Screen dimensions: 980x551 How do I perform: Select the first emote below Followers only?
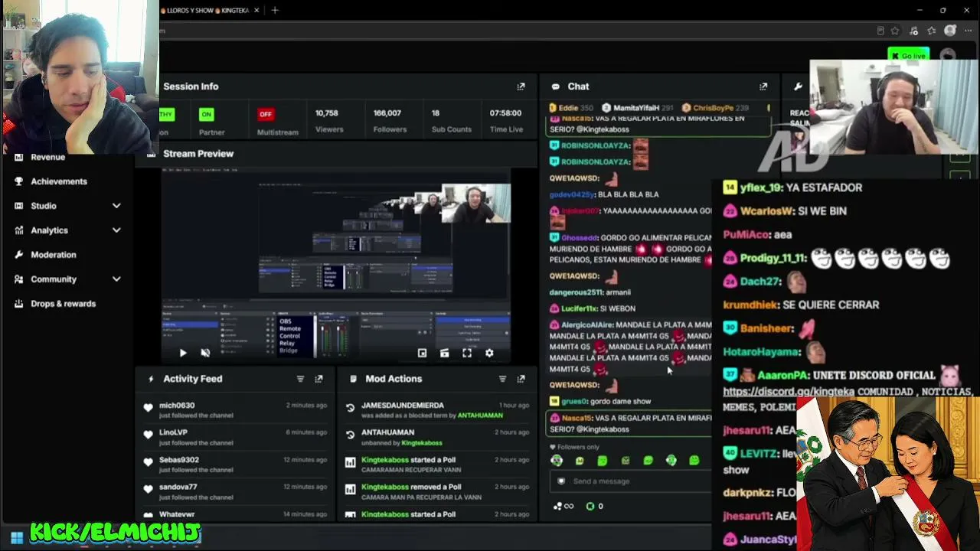pyautogui.click(x=557, y=461)
